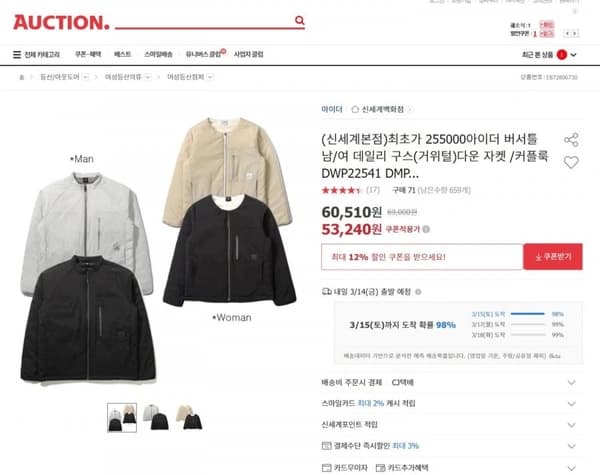The width and height of the screenshot is (600, 475).
Task: Expand the shipping fee CJ택배 row
Action: (452, 382)
